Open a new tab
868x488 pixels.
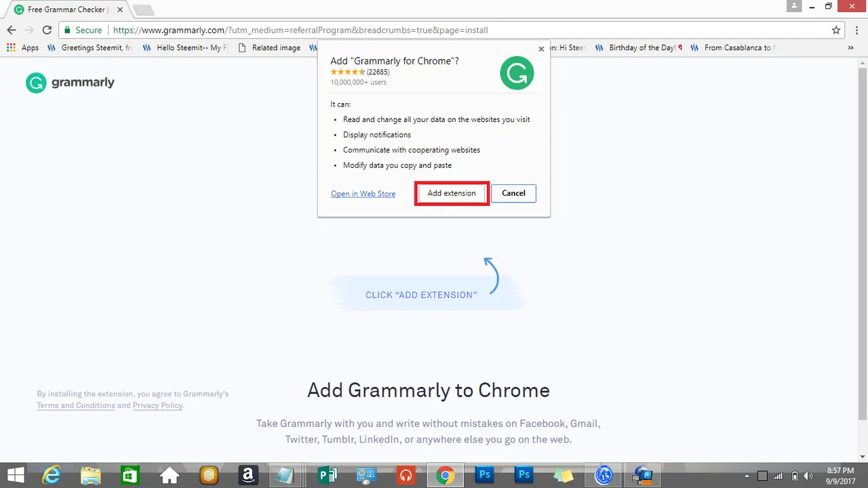point(144,10)
